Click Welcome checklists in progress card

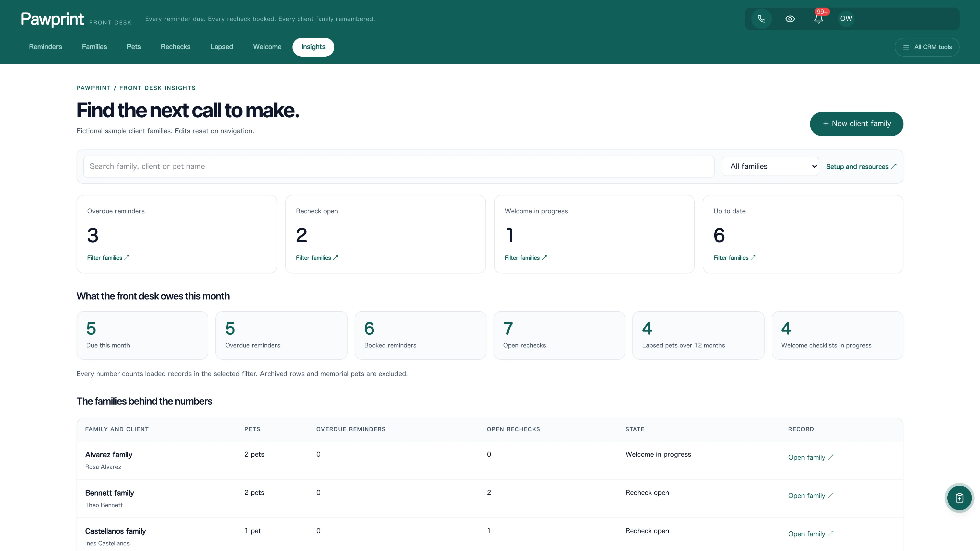(x=837, y=335)
